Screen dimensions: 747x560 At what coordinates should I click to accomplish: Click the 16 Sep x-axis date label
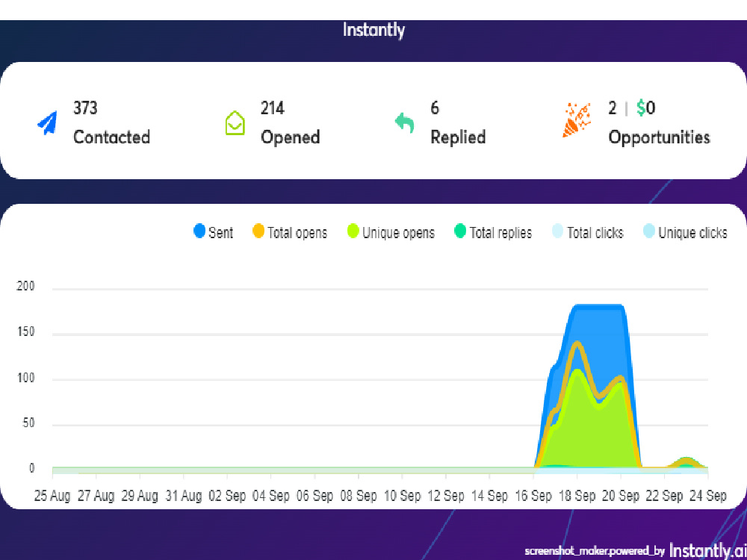pos(533,496)
